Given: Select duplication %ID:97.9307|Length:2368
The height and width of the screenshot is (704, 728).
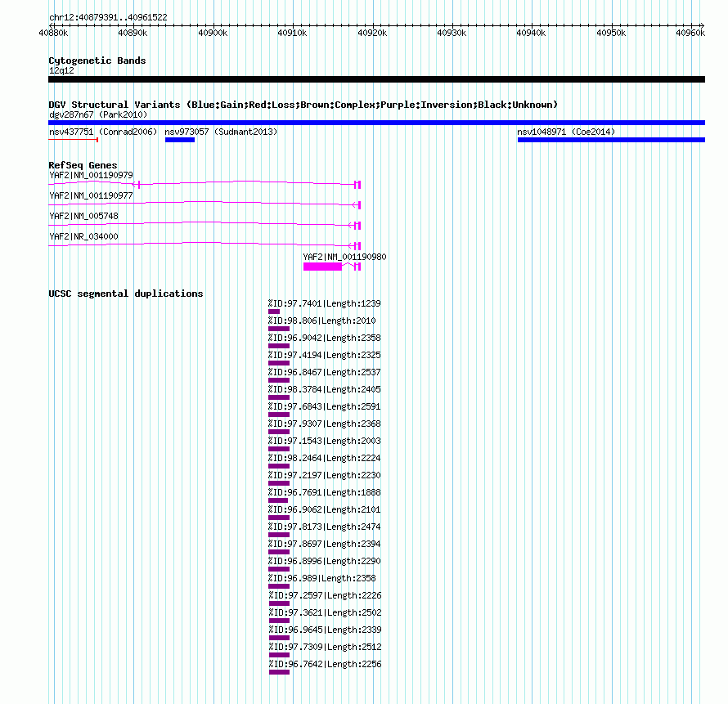Looking at the screenshot, I should point(279,432).
